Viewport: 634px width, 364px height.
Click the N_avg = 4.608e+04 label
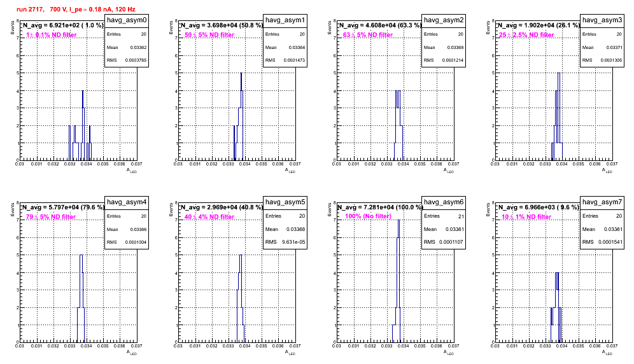point(380,25)
